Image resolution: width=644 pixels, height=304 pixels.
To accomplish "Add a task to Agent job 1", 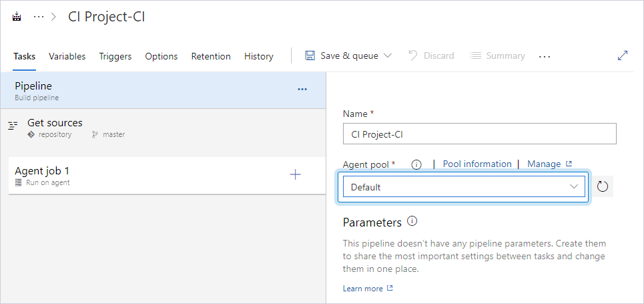I will tap(295, 175).
